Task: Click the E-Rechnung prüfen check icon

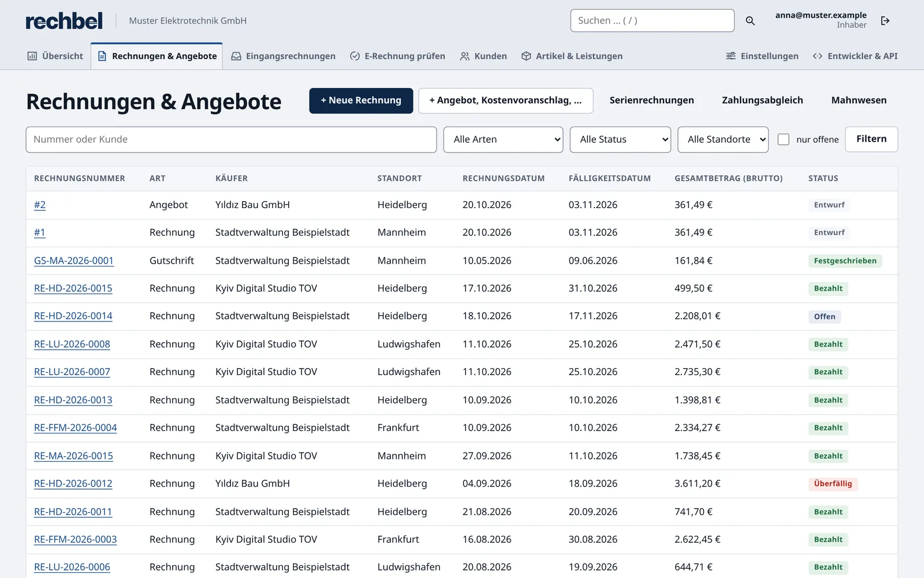Action: click(355, 56)
